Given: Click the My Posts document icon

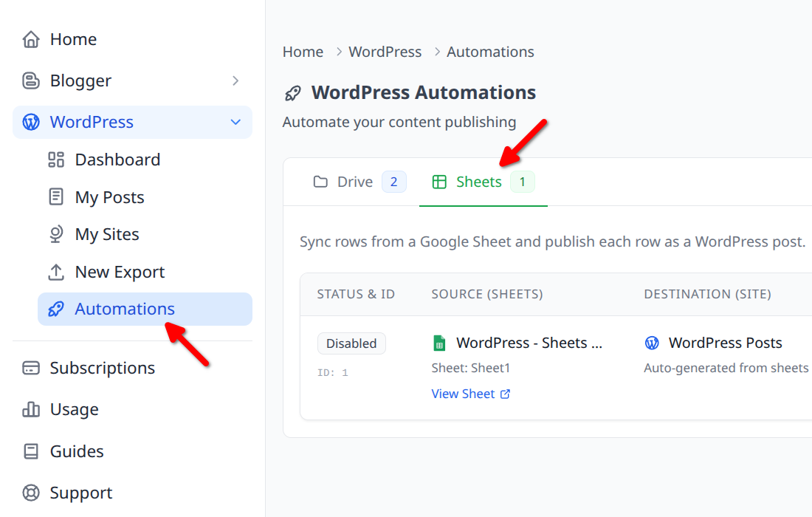Looking at the screenshot, I should 55,196.
